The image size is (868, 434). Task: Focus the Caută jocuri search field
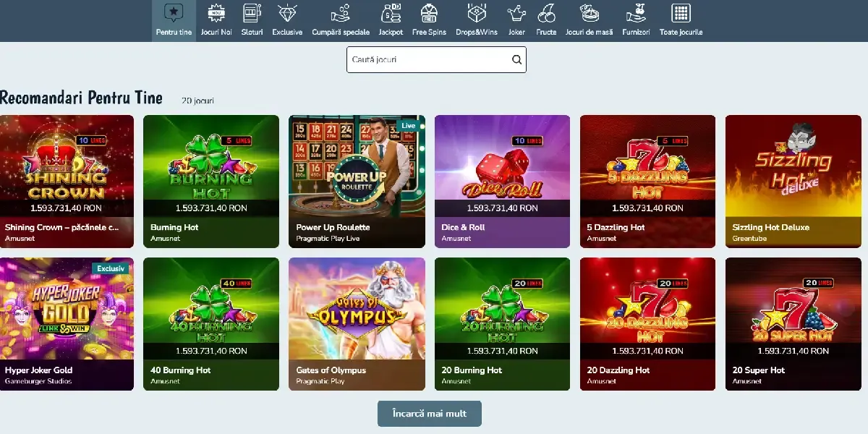436,60
